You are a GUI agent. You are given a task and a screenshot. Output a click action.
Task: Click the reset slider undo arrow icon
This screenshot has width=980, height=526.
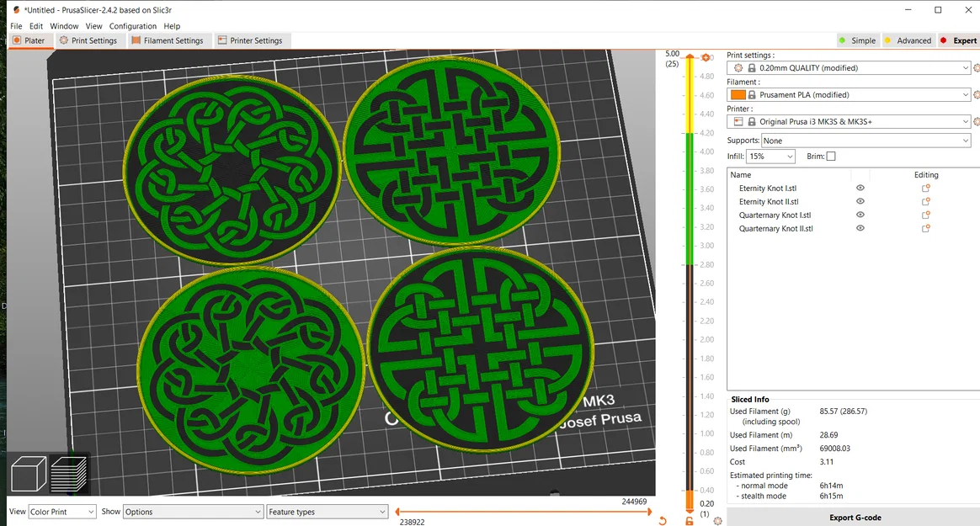point(663,520)
